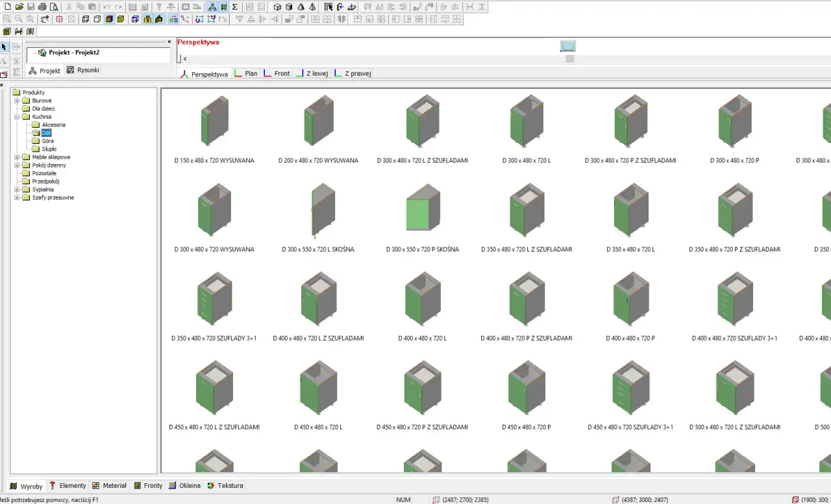Close the project panel with its x

click(x=169, y=42)
